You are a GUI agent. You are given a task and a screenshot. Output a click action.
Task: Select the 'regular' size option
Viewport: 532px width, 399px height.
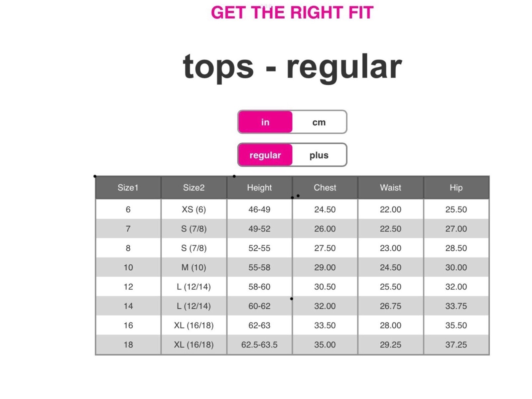[x=265, y=155]
